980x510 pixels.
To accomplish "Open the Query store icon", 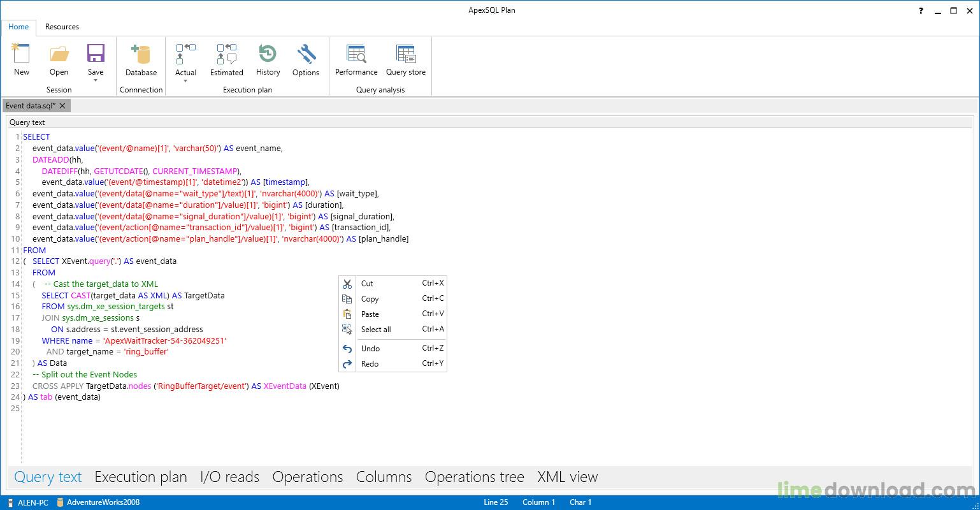I will [x=406, y=55].
